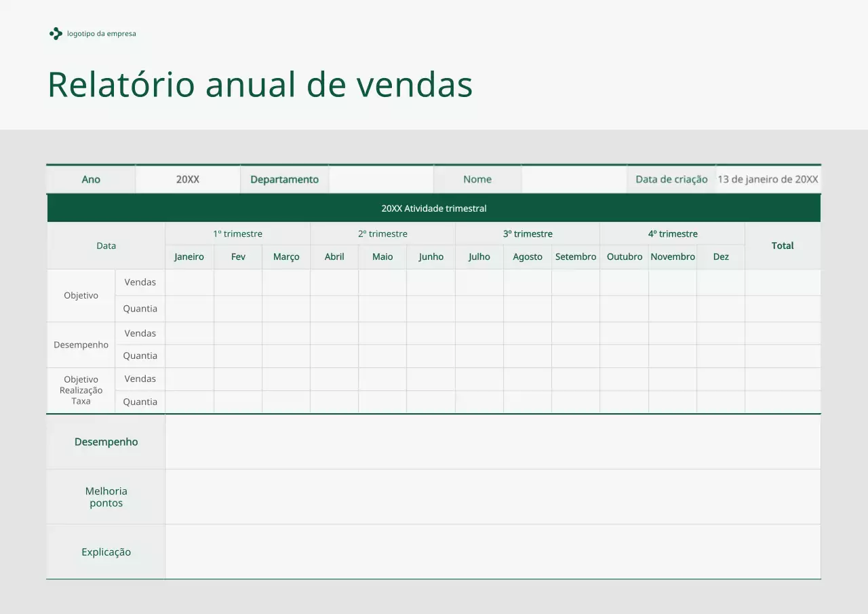This screenshot has height=614, width=868.
Task: Click the Explicação text area
Action: [x=493, y=552]
